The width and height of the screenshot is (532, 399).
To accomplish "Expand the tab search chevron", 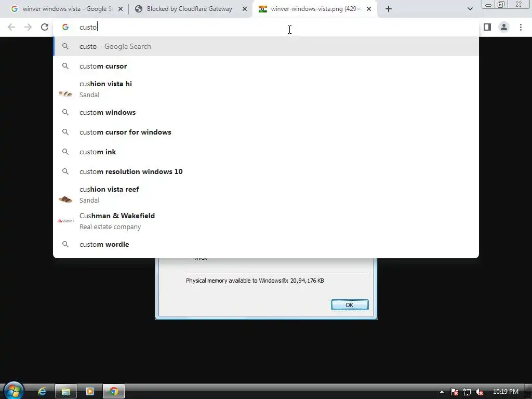I will pyautogui.click(x=470, y=9).
